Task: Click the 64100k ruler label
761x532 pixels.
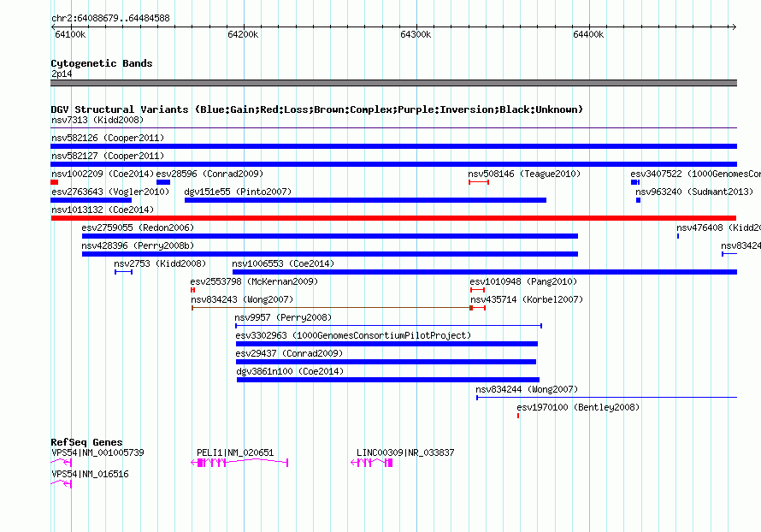Action: [70, 34]
